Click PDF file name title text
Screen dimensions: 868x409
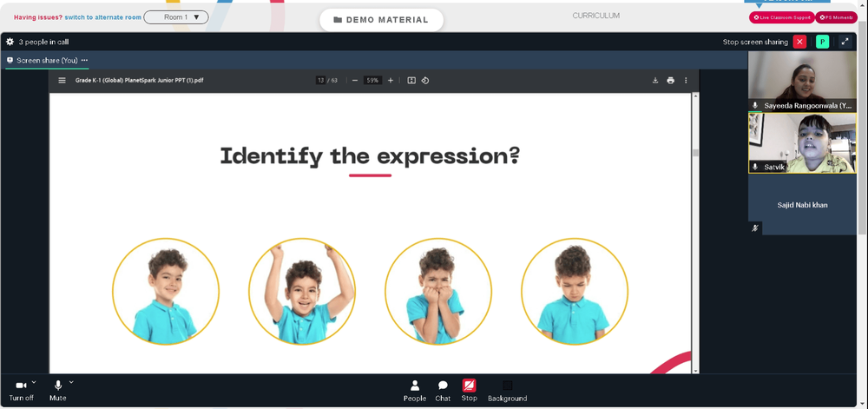click(x=140, y=80)
